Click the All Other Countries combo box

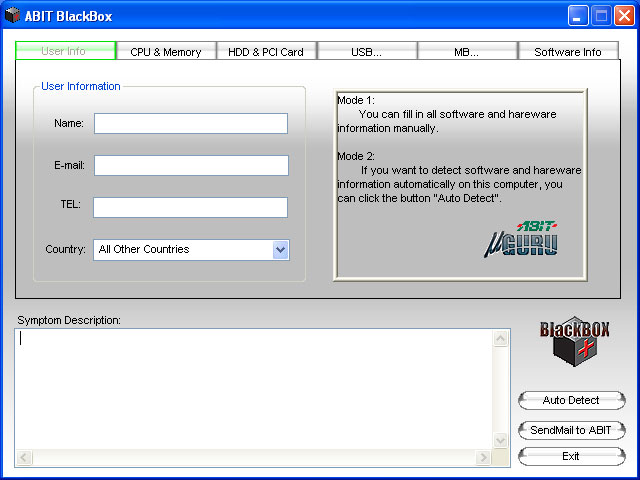(x=191, y=250)
